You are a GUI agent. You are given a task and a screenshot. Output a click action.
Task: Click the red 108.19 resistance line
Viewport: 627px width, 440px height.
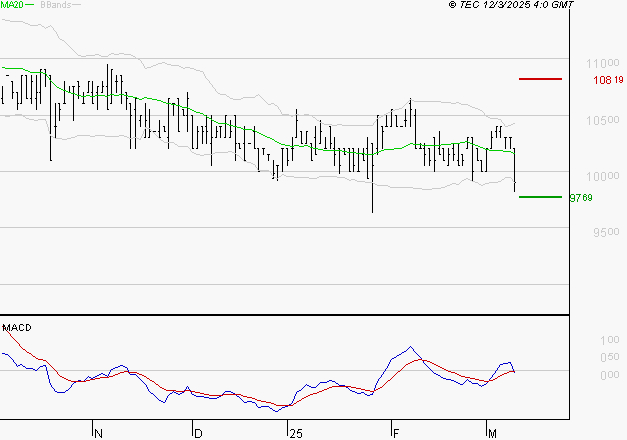(540, 79)
